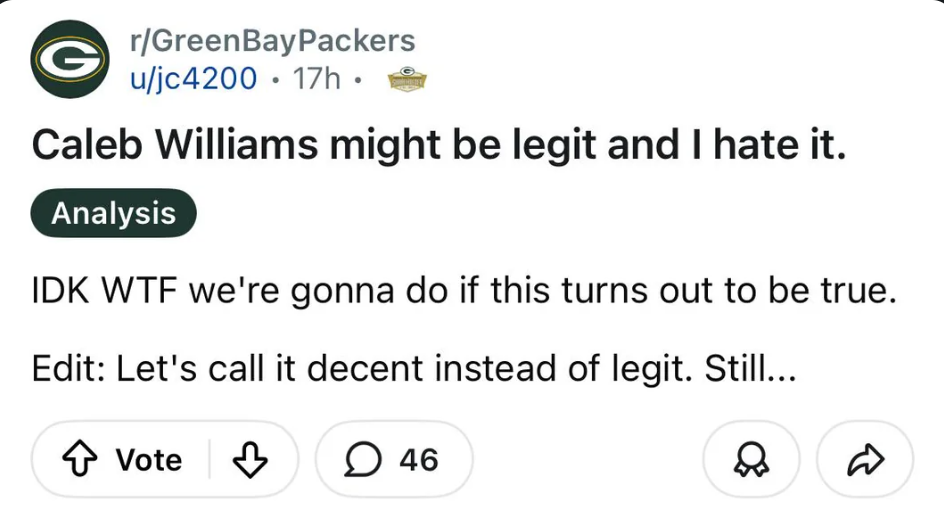Click the comment speech bubble icon
The width and height of the screenshot is (944, 505).
pos(360,459)
